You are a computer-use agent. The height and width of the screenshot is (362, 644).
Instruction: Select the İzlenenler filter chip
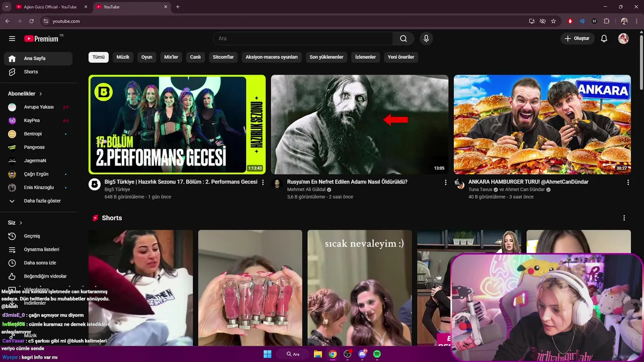[366, 57]
